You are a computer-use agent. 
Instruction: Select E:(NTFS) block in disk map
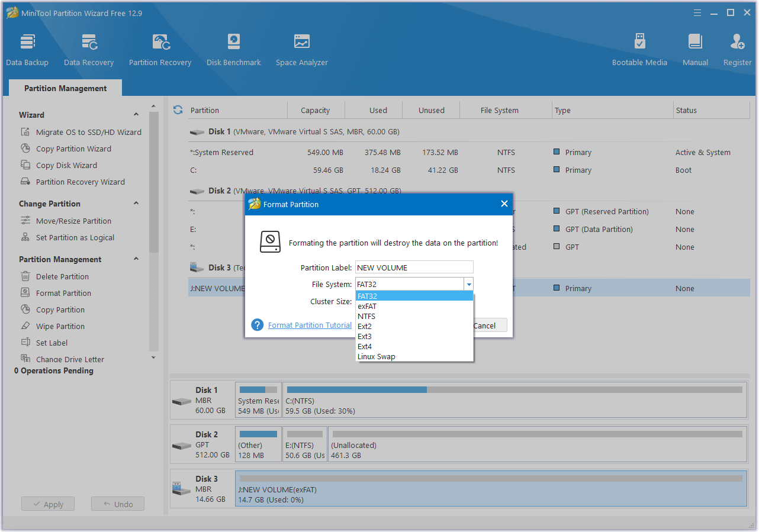(x=305, y=446)
